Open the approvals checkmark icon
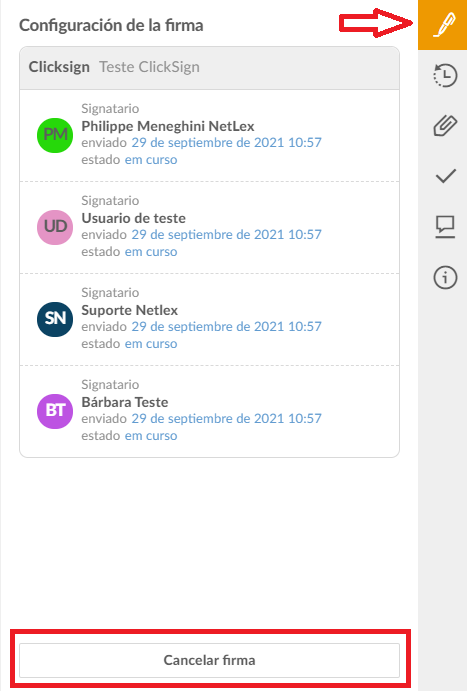This screenshot has width=468, height=691. (x=445, y=176)
